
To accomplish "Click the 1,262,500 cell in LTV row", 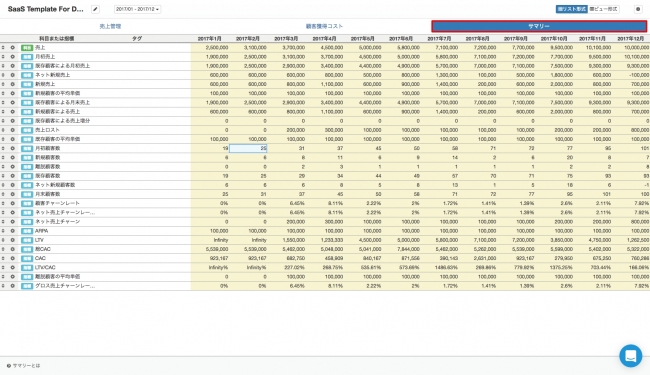I will [631, 240].
